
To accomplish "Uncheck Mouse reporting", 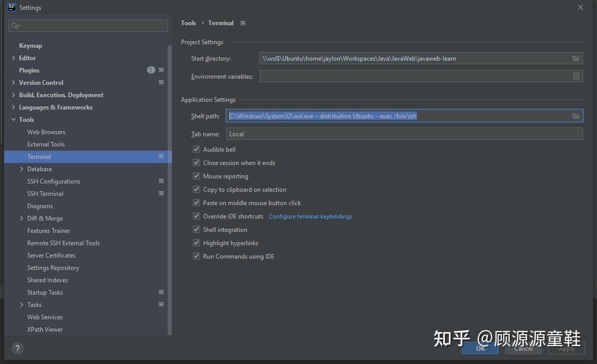I will pyautogui.click(x=196, y=176).
